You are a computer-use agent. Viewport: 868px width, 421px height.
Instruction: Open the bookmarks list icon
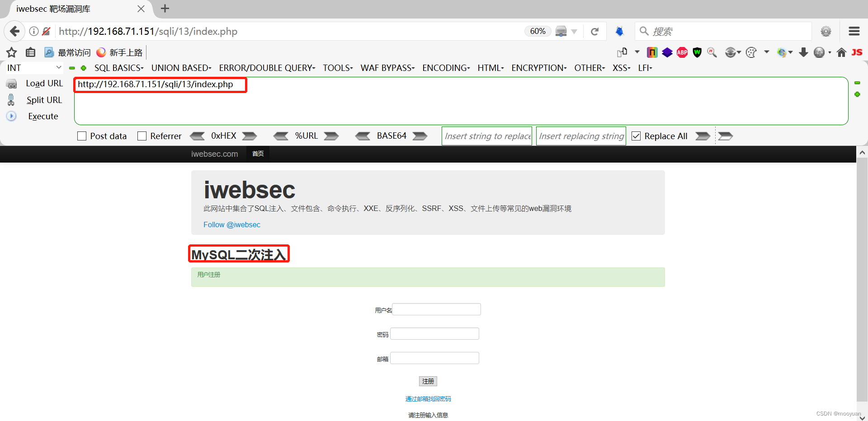click(30, 52)
